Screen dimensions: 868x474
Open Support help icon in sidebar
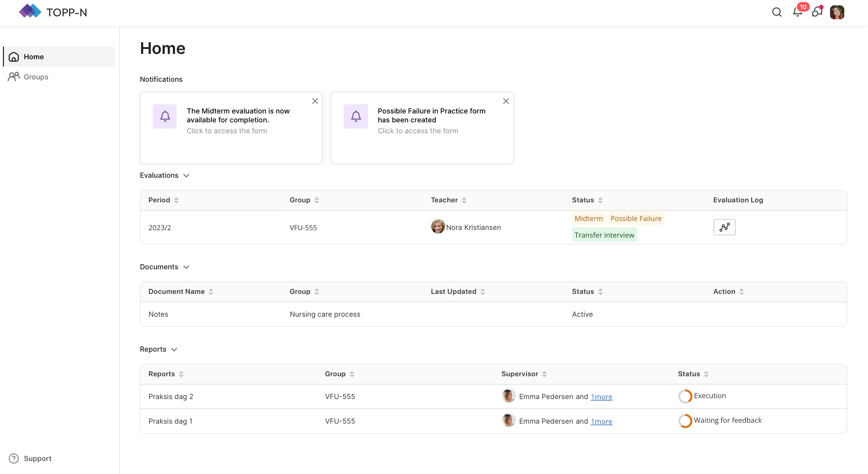click(14, 458)
